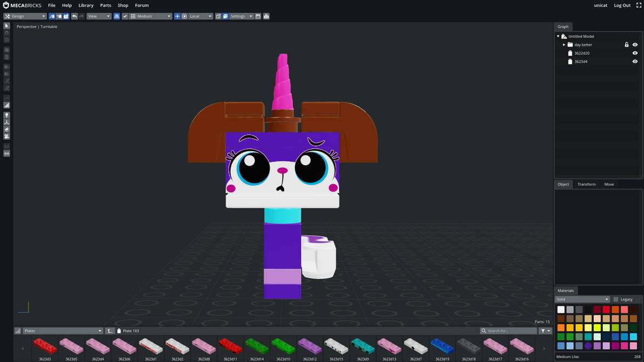This screenshot has height=362, width=644.
Task: Click the light bulb icon in left sidebar
Action: pos(6,115)
